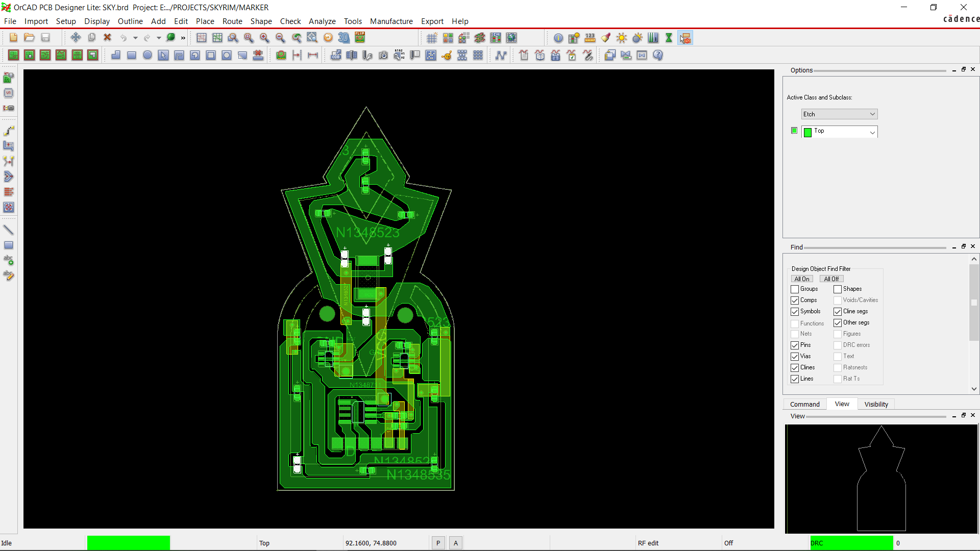Screen dimensions: 980x551
Task: Expand the Top subclass dropdown
Action: 872,132
